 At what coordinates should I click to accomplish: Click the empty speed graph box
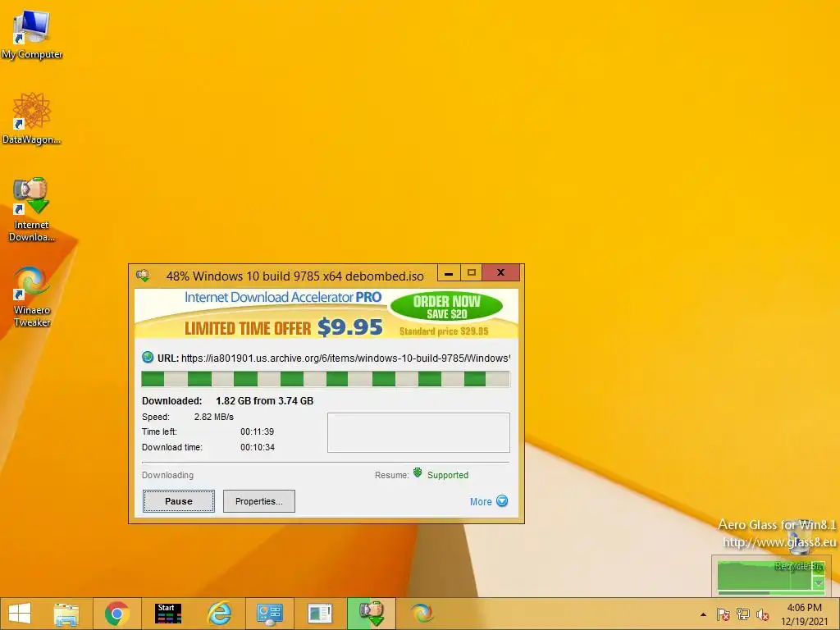(x=418, y=432)
